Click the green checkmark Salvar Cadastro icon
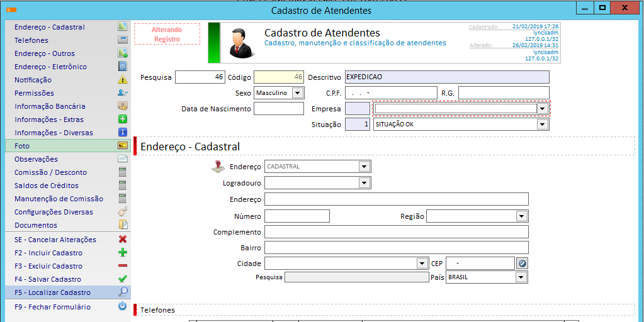644x322 pixels. click(x=123, y=279)
